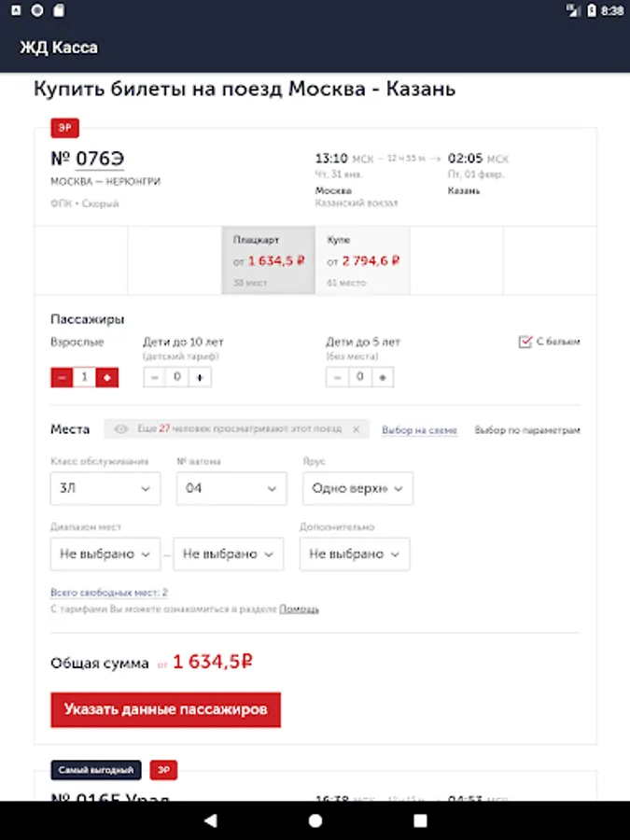Decrease adult passenger count with minus

point(62,377)
